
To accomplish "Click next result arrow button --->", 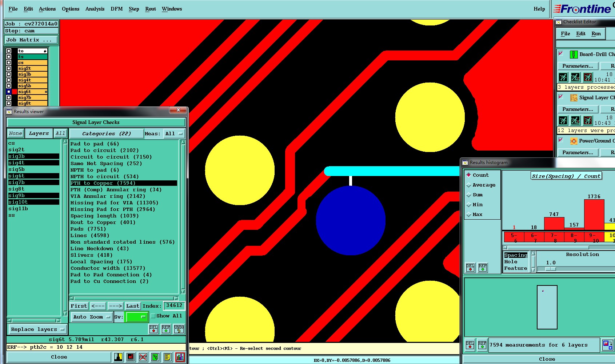I will click(x=115, y=306).
